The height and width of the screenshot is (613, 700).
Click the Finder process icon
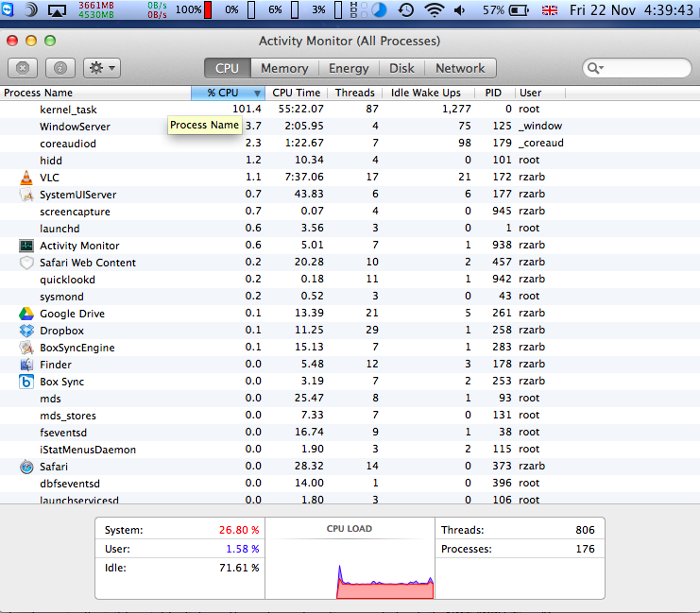[x=26, y=365]
